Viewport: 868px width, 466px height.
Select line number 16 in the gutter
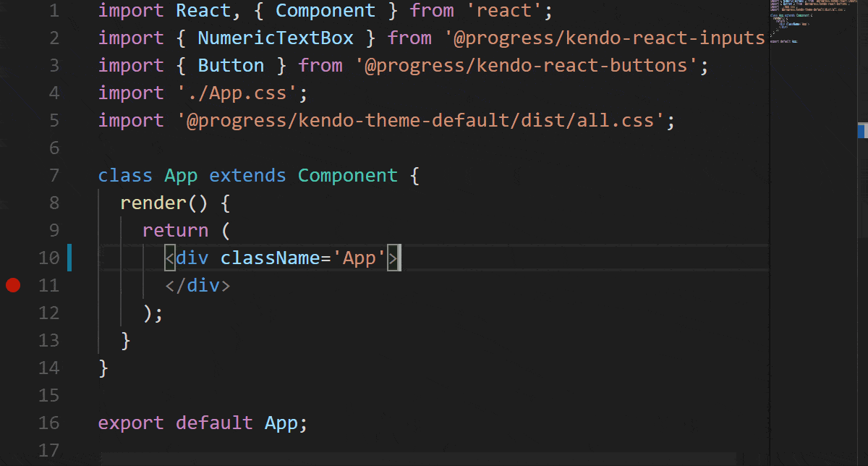click(49, 423)
